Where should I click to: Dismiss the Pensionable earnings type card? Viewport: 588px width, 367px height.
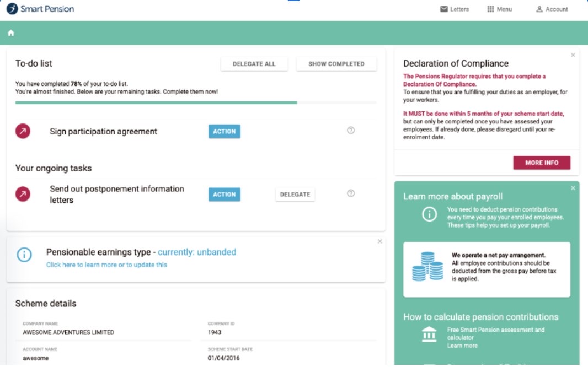coord(380,241)
